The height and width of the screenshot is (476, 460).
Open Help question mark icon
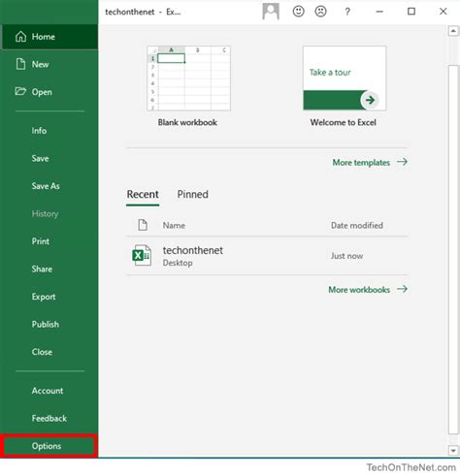click(x=347, y=12)
